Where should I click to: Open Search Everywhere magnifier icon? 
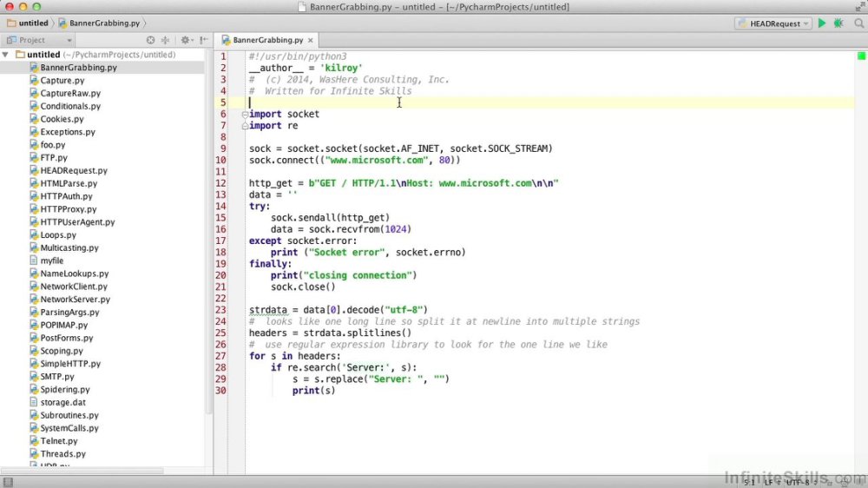pos(858,23)
